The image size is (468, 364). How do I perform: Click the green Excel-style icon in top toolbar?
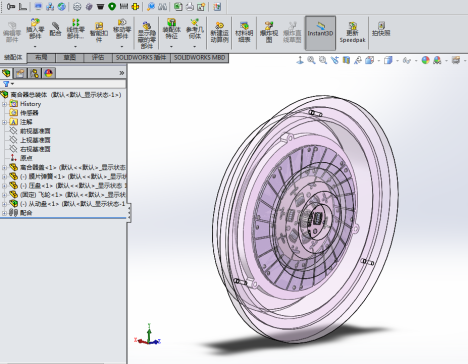(x=178, y=7)
